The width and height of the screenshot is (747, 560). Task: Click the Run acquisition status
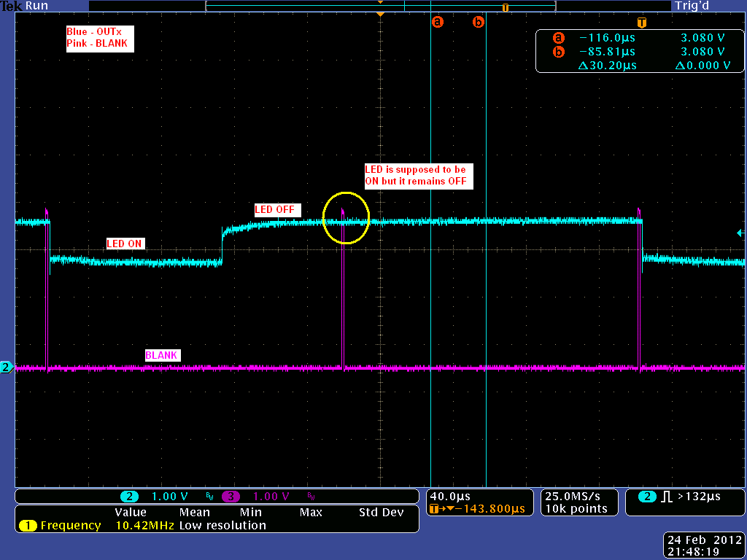coord(36,6)
